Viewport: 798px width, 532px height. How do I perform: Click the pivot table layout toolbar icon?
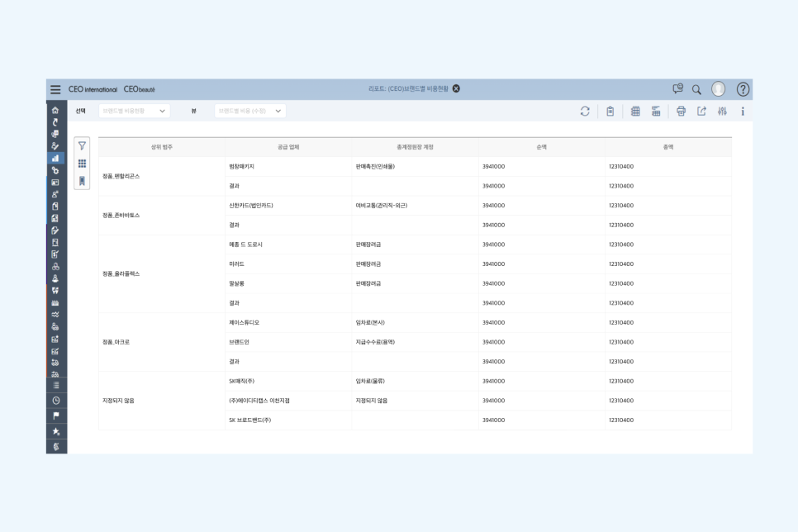pyautogui.click(x=656, y=111)
